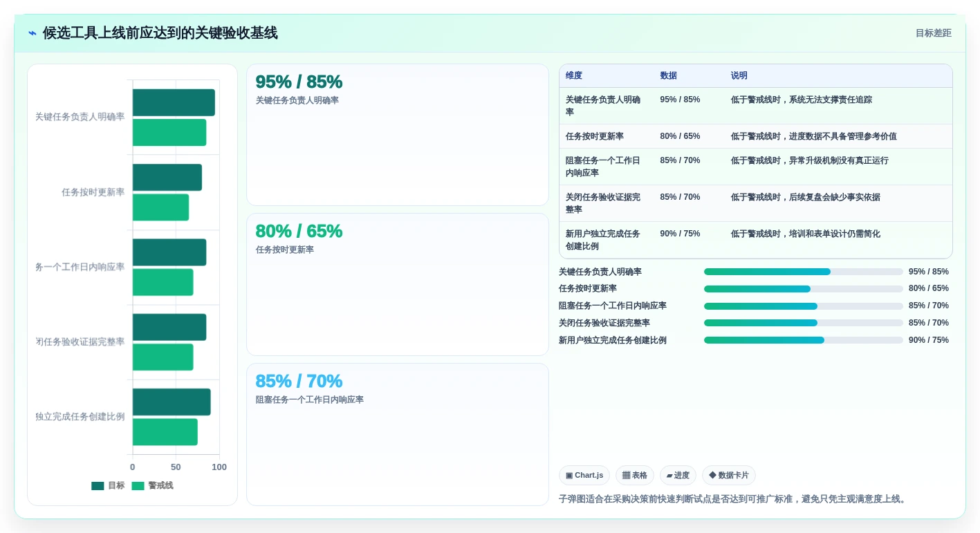The image size is (980, 533).
Task: Click the 维度 column header
Action: click(574, 75)
